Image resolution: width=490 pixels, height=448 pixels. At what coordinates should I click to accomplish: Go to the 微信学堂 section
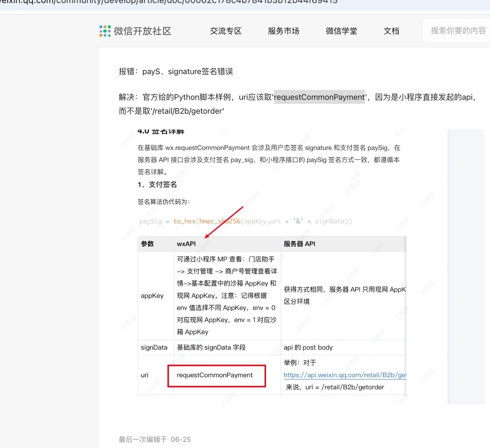click(x=341, y=31)
